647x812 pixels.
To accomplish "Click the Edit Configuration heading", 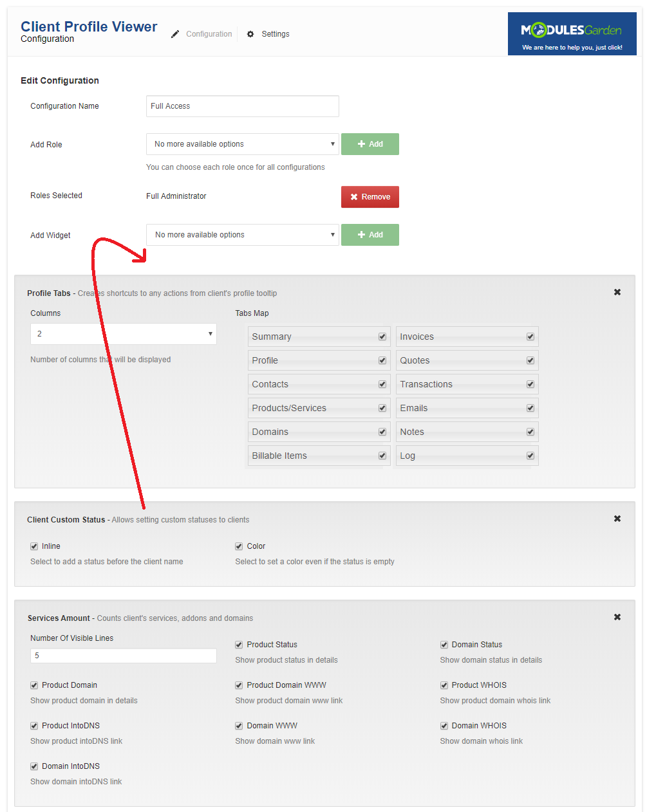I will [60, 80].
